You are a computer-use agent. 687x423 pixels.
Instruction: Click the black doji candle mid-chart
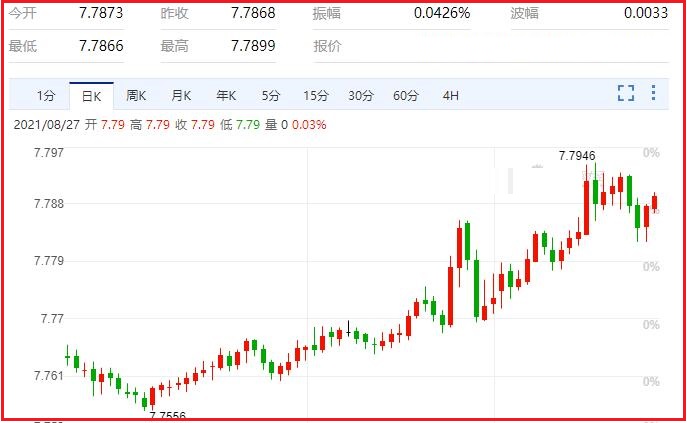(x=349, y=329)
